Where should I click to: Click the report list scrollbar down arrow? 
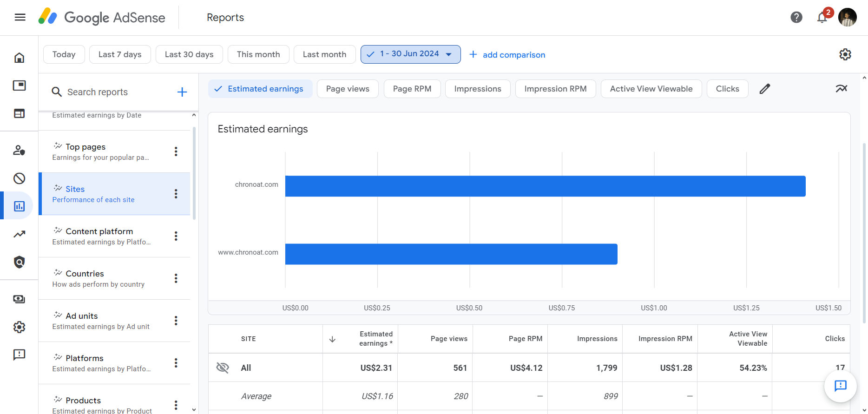click(194, 410)
